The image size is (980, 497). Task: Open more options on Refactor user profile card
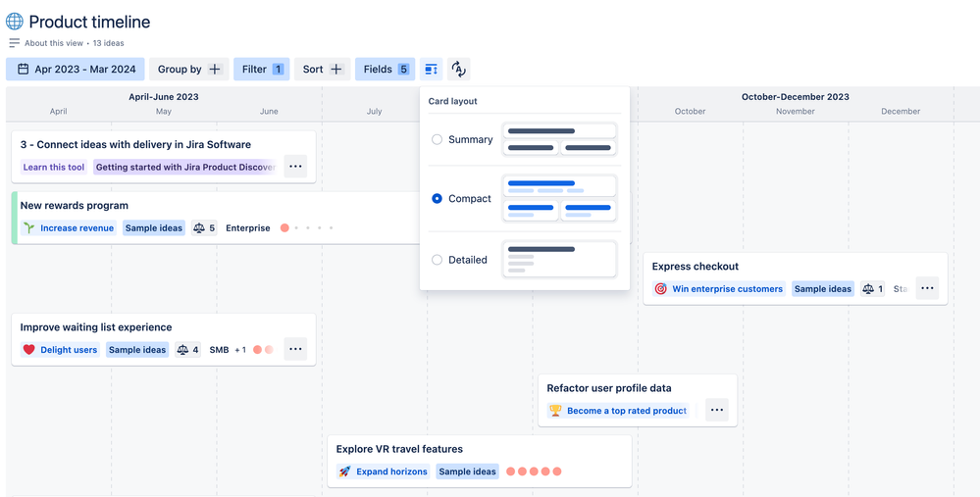pyautogui.click(x=717, y=410)
